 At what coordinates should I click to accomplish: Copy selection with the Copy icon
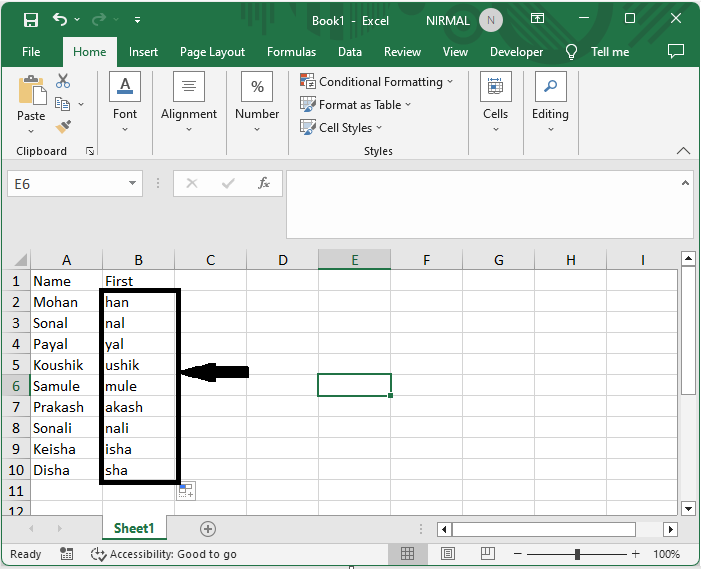(63, 104)
